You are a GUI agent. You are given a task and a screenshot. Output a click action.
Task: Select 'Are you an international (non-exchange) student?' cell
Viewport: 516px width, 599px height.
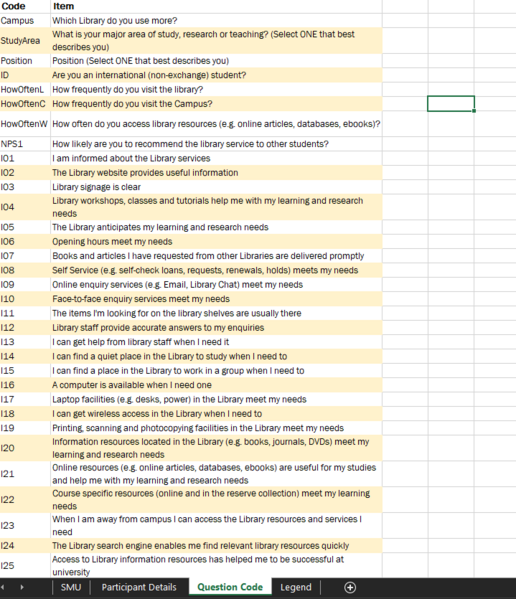tap(216, 75)
